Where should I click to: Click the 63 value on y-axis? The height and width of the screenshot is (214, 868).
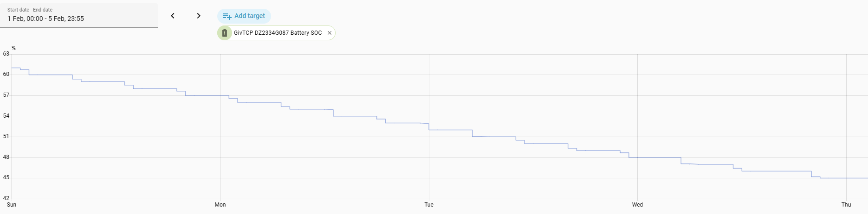(x=6, y=54)
